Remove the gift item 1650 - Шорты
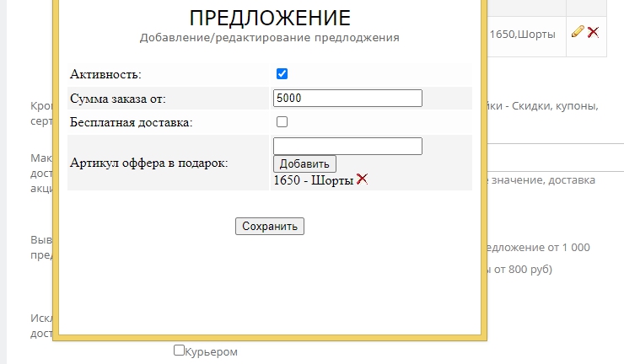The width and height of the screenshot is (624, 364). (x=363, y=179)
